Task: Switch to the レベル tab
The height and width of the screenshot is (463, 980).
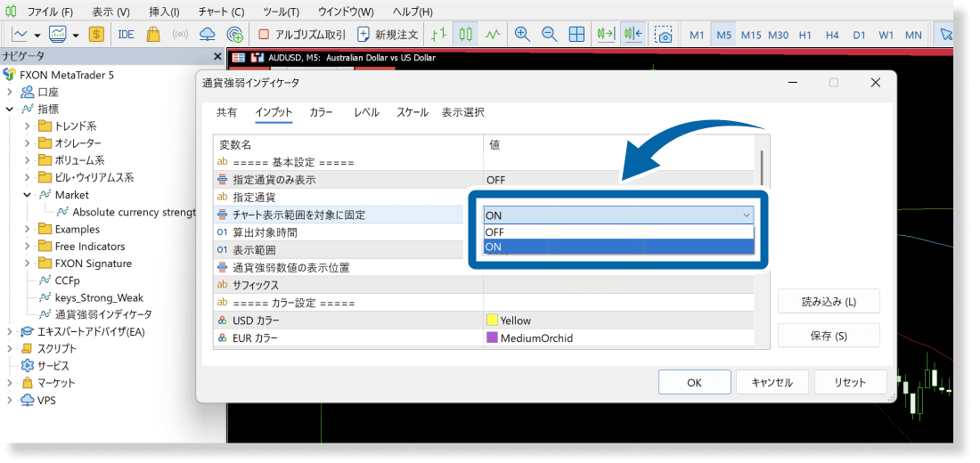Action: [x=367, y=112]
